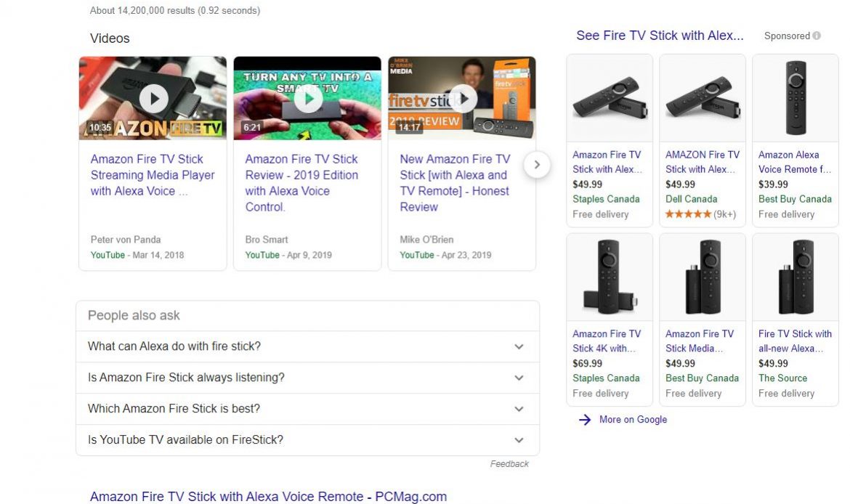Open 'Amazon Fire TV Stick with Alex...' Staples listing
The width and height of the screenshot is (850, 504).
607,162
